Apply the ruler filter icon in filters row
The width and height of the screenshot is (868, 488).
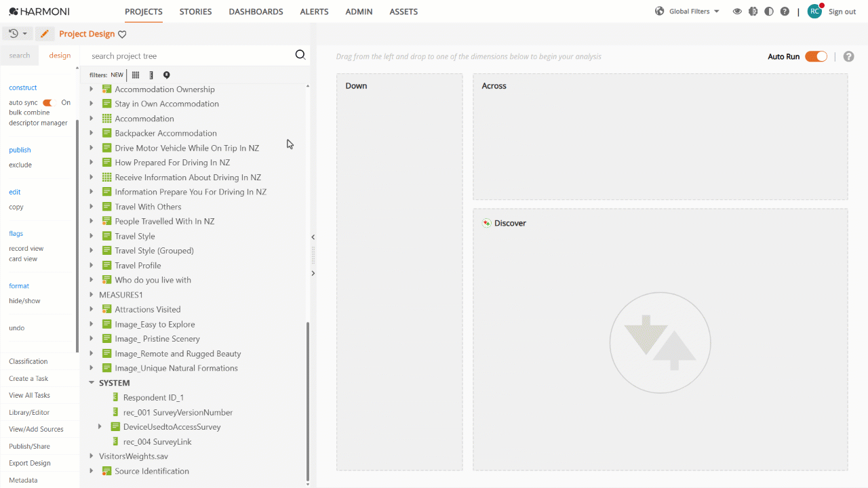(x=151, y=75)
